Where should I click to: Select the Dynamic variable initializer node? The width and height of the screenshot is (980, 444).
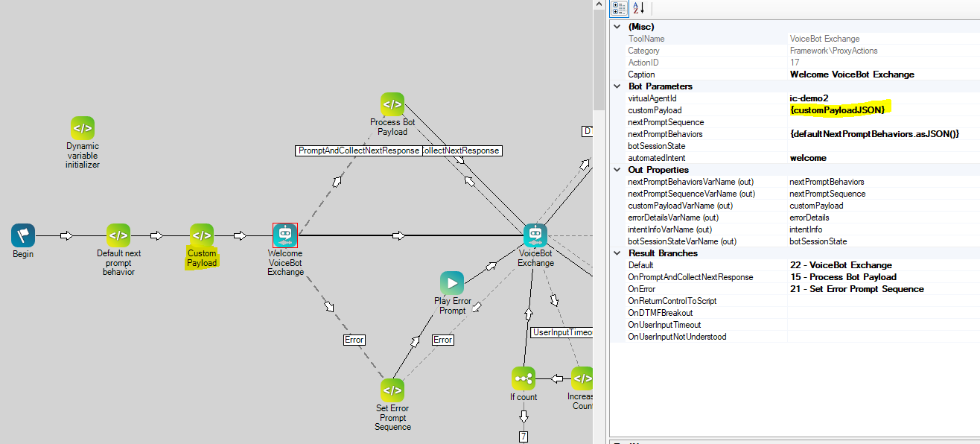[83, 128]
